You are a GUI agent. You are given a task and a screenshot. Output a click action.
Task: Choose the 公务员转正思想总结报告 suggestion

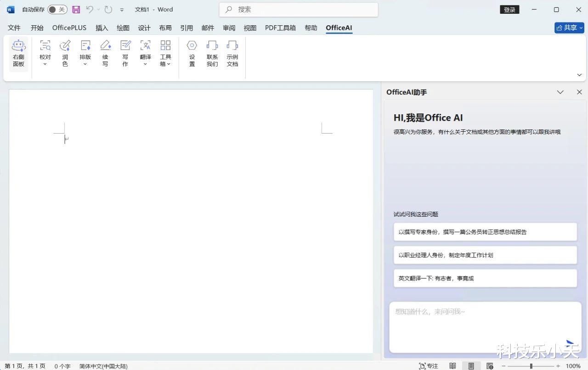pos(485,232)
